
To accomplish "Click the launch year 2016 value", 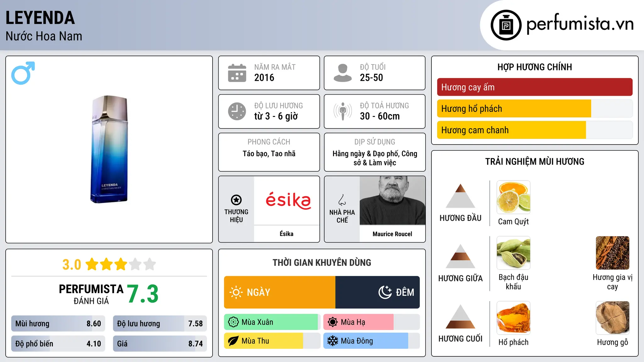I will pos(264,78).
